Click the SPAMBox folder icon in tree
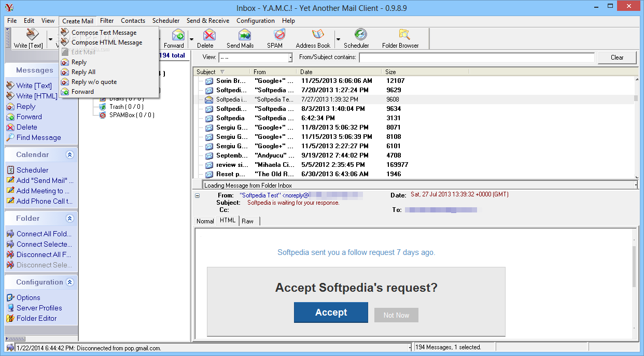This screenshot has height=356, width=644. pos(103,115)
